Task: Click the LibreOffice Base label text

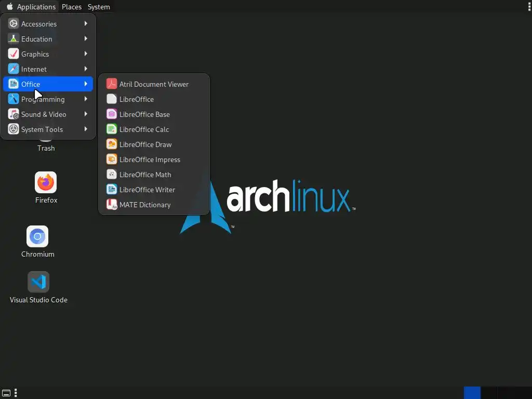Action: click(144, 114)
